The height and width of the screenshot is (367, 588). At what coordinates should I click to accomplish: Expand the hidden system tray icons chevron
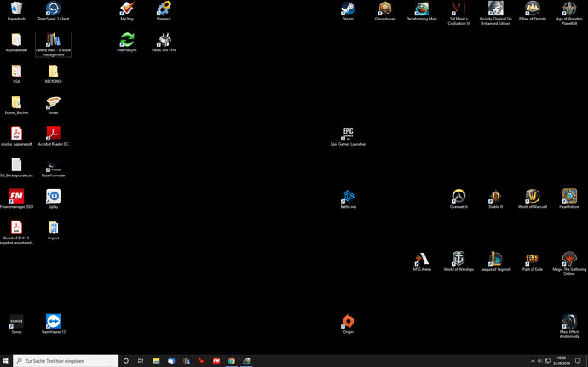[x=533, y=361]
